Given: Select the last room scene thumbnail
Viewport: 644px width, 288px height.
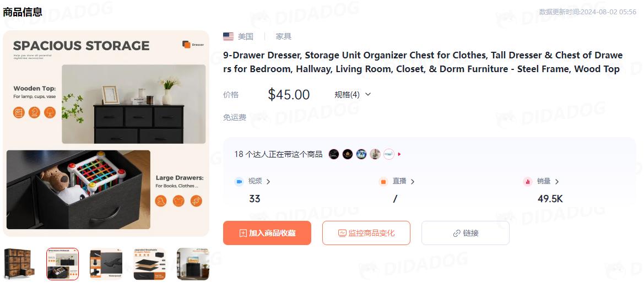Looking at the screenshot, I should [x=193, y=264].
